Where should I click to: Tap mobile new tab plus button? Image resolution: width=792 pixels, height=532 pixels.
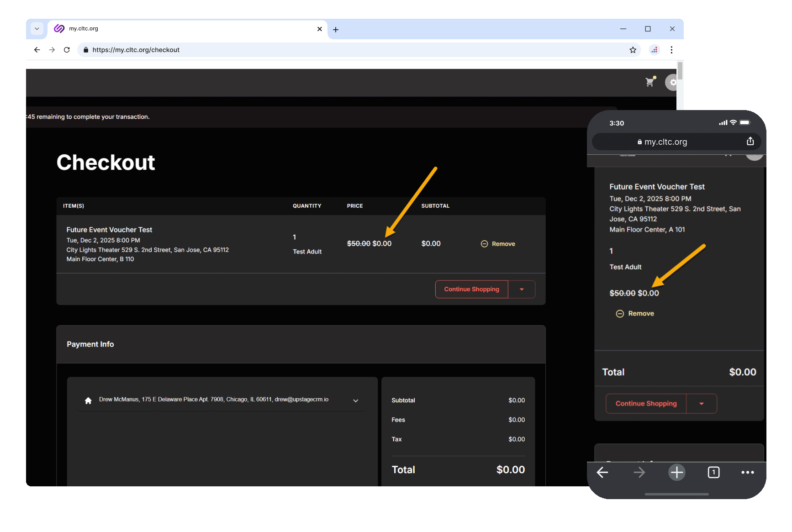[x=676, y=472]
